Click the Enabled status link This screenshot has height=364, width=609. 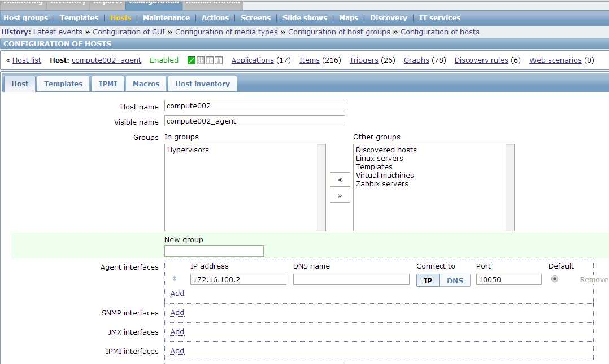(x=164, y=60)
